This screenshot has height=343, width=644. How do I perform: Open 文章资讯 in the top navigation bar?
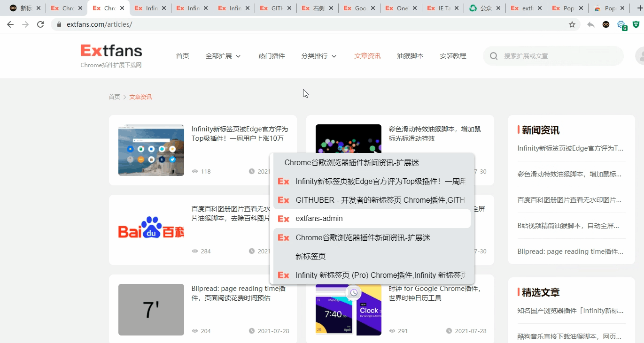tap(367, 56)
